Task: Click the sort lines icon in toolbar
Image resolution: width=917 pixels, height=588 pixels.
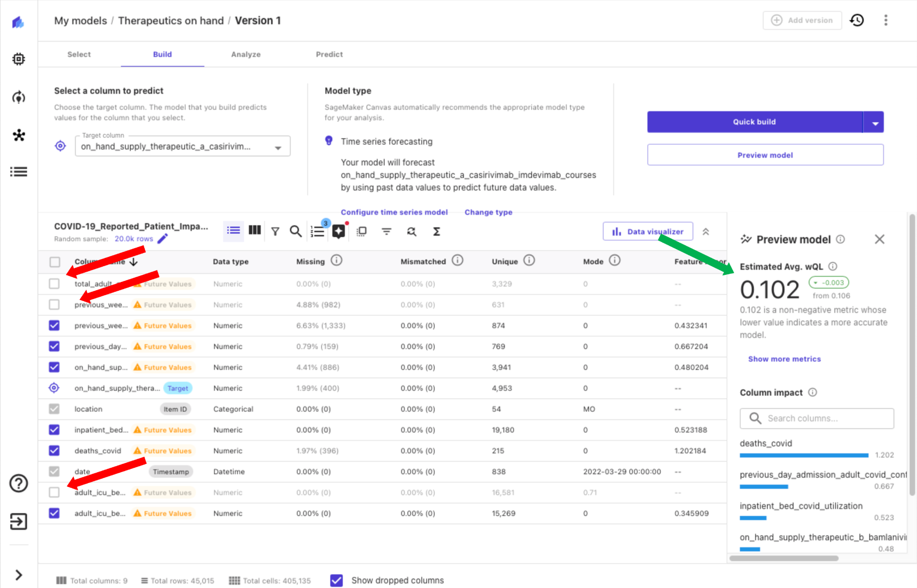Action: point(386,232)
